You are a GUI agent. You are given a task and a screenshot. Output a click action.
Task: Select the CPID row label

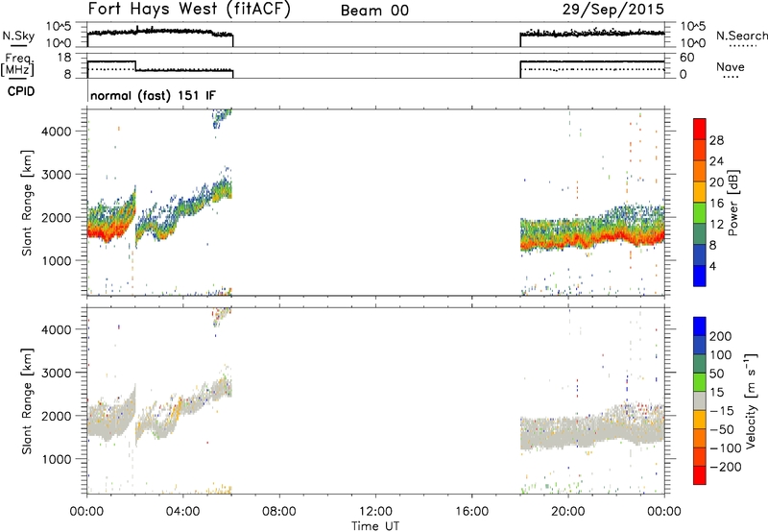21,91
